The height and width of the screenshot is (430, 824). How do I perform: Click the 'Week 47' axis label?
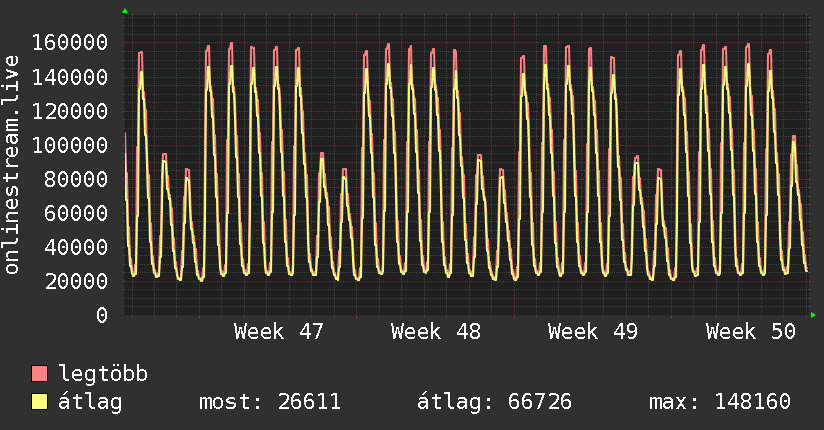[279, 332]
